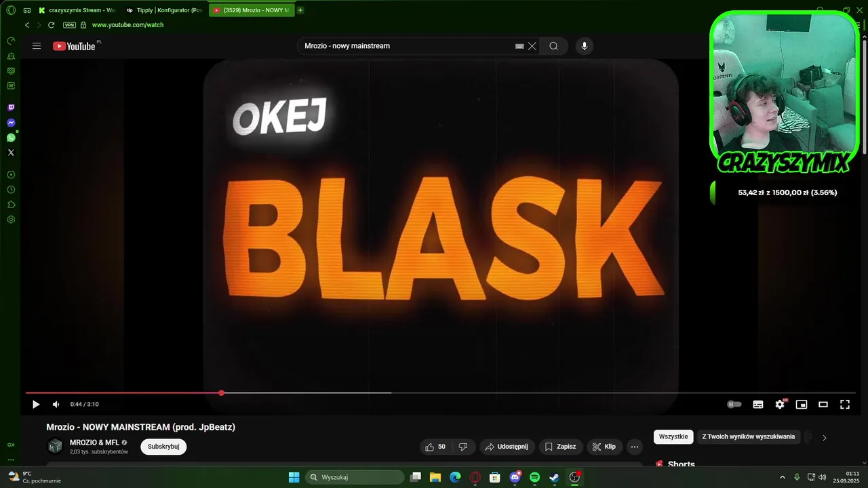Toggle the VPN badge in address bar
Screen dimensions: 868x488
click(x=69, y=25)
